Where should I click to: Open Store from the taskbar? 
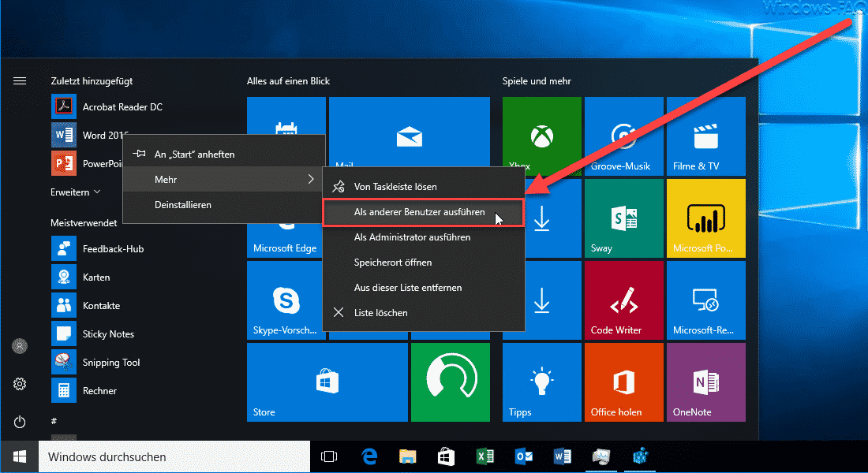[446, 457]
